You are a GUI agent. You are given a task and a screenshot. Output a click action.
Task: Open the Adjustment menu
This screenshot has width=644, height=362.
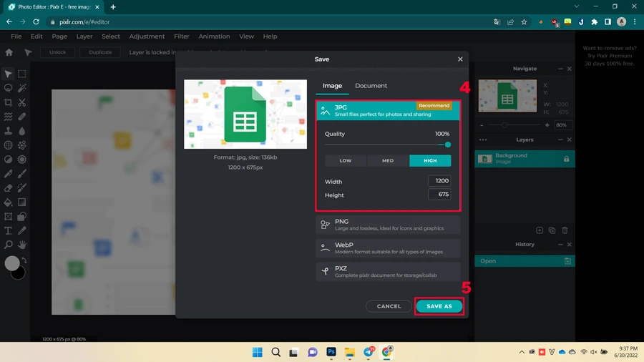pos(147,36)
